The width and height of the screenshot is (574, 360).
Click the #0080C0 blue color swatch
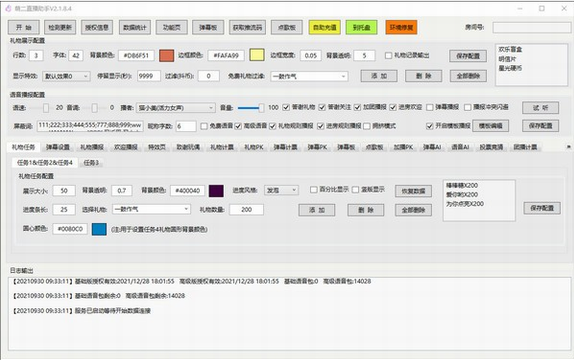pos(99,229)
